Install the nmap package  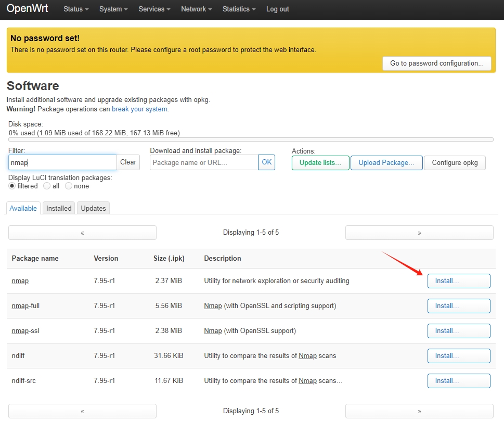(x=459, y=281)
